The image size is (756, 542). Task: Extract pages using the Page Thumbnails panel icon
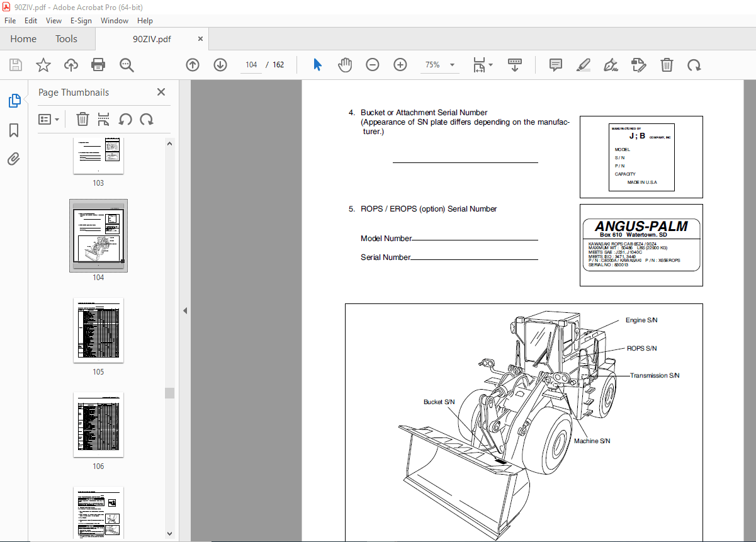(103, 119)
